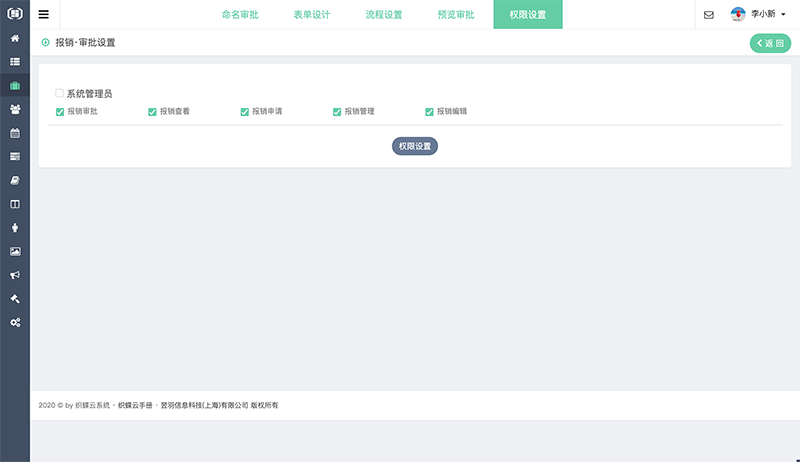Toggle the 报销编辑 checkbox

coord(429,112)
